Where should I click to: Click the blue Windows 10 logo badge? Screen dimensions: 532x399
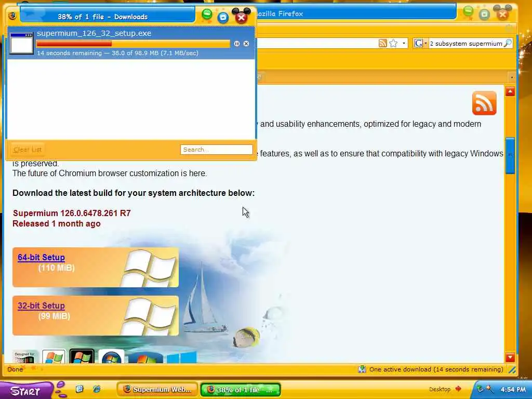click(x=181, y=357)
